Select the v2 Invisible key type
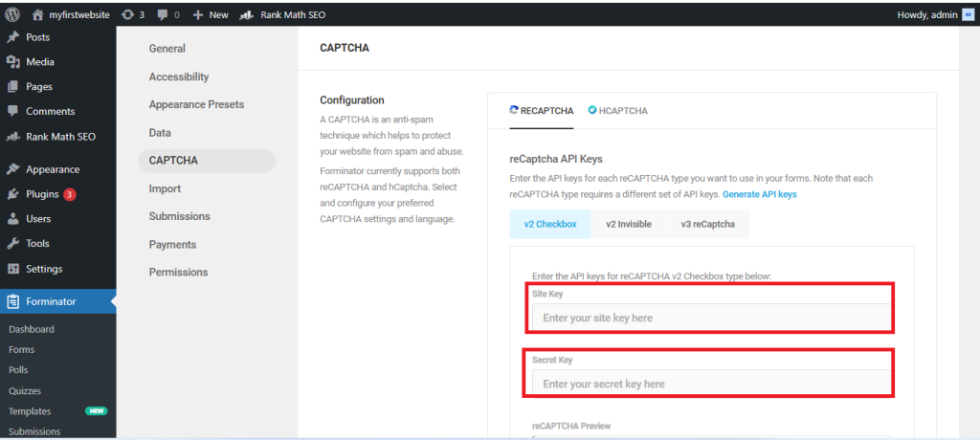This screenshot has height=440, width=980. pos(628,225)
